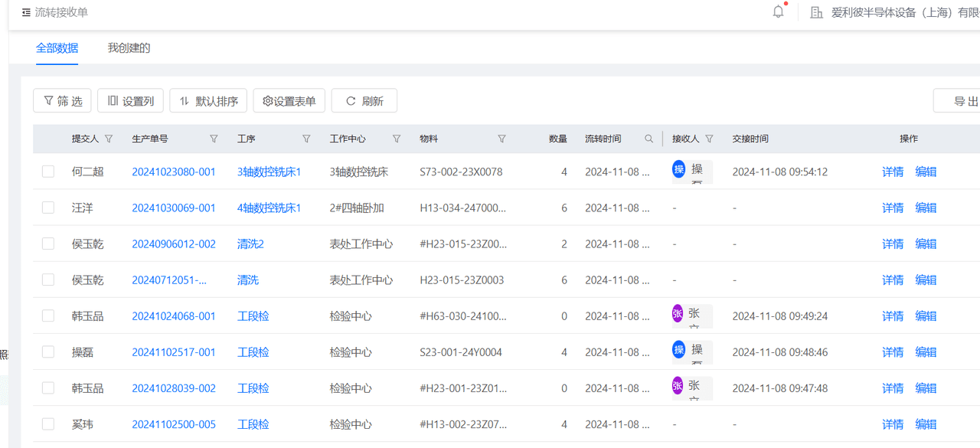Open 设置表单 form settings
This screenshot has width=980, height=448.
[x=289, y=100]
